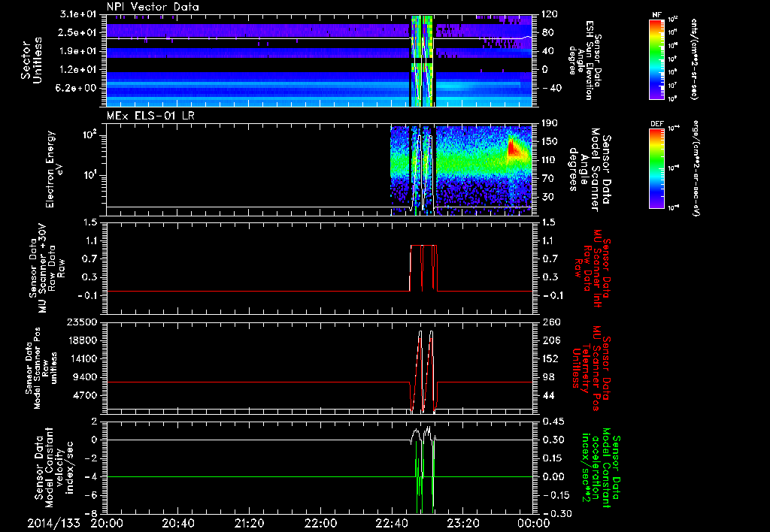Click the 110 scanner angle tick value

(x=550, y=160)
